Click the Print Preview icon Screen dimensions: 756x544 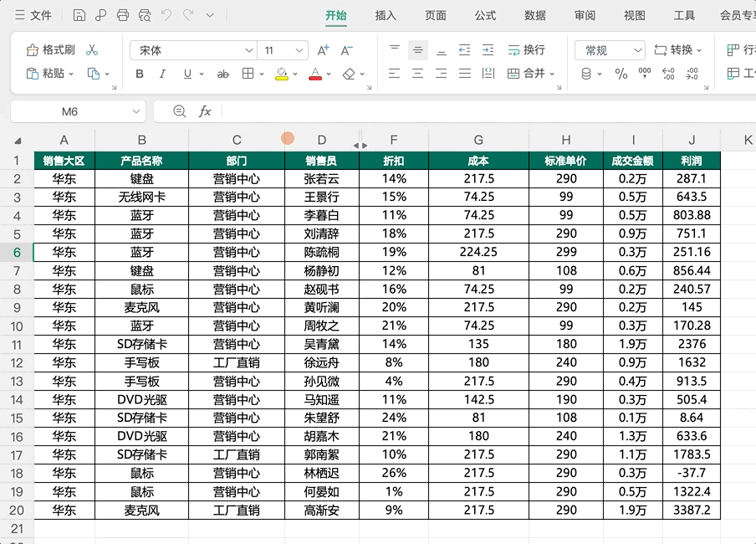(x=145, y=15)
